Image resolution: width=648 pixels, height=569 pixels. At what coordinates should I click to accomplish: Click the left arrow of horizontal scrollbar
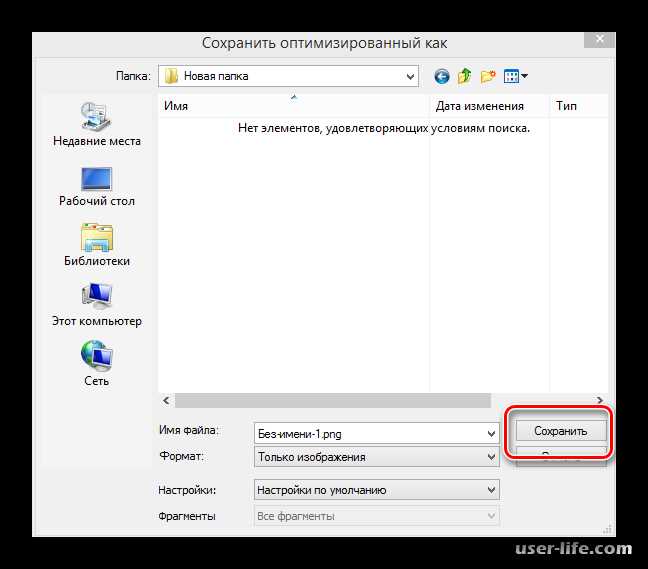[x=167, y=400]
